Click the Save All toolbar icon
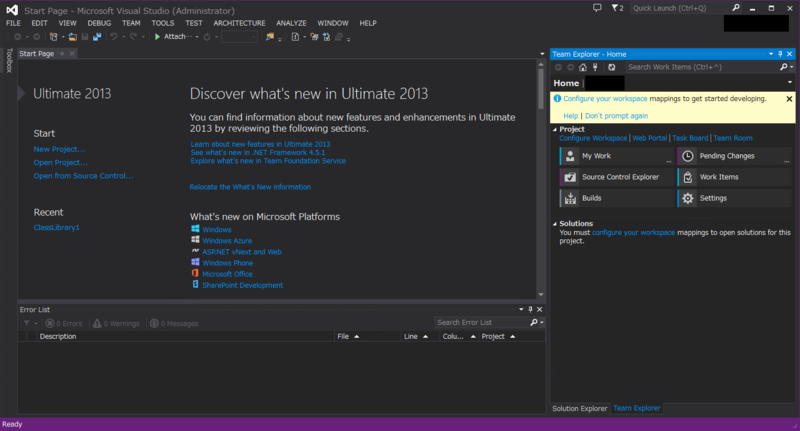 [97, 37]
